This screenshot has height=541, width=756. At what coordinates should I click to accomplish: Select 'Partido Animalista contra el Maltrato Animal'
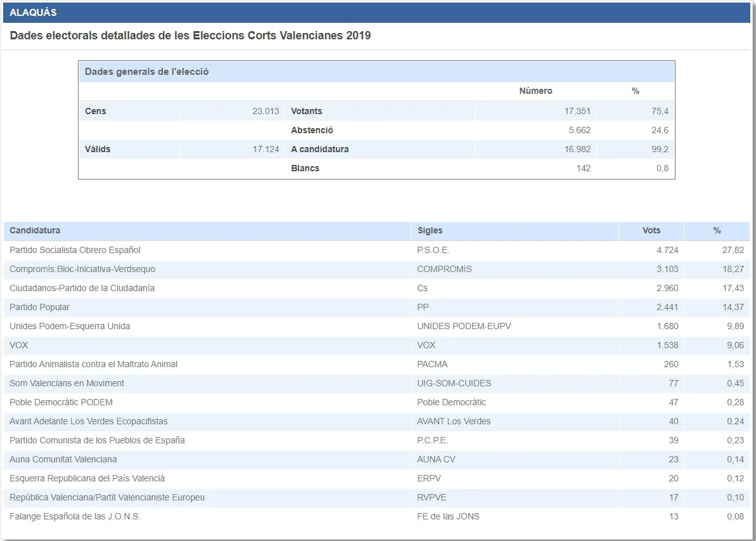94,364
